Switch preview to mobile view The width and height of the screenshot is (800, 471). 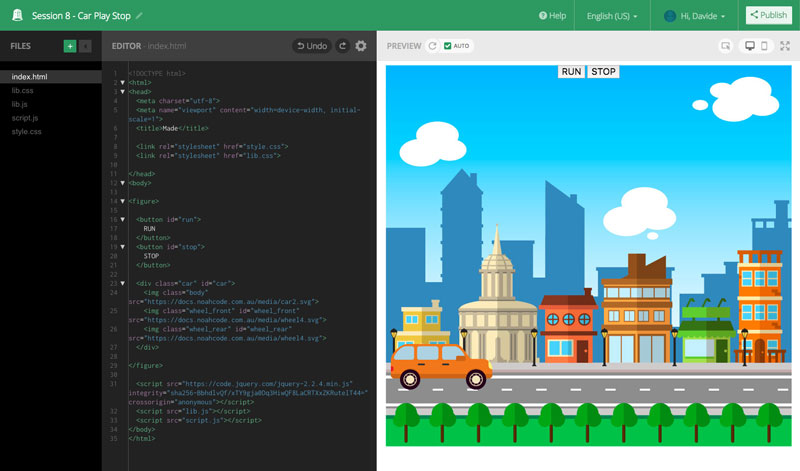(764, 46)
